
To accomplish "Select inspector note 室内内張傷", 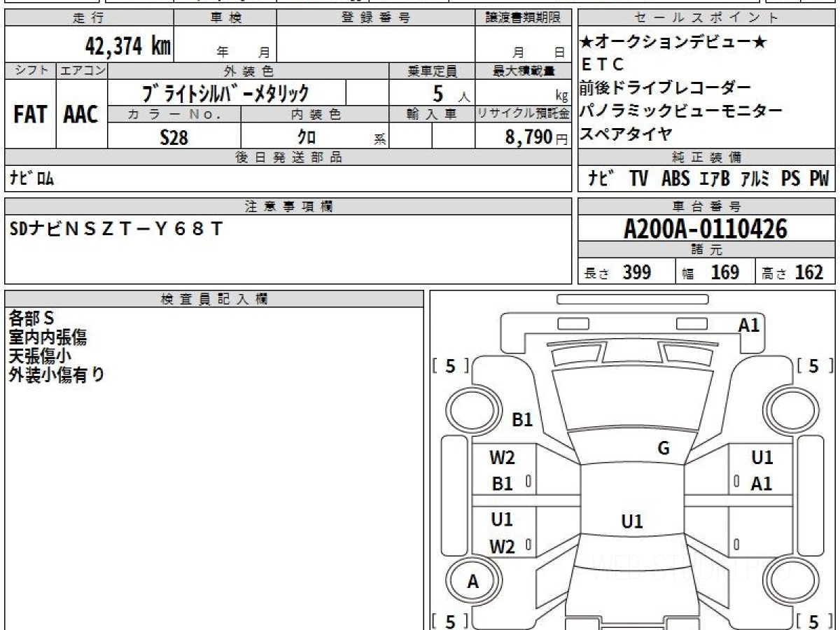I will click(48, 337).
